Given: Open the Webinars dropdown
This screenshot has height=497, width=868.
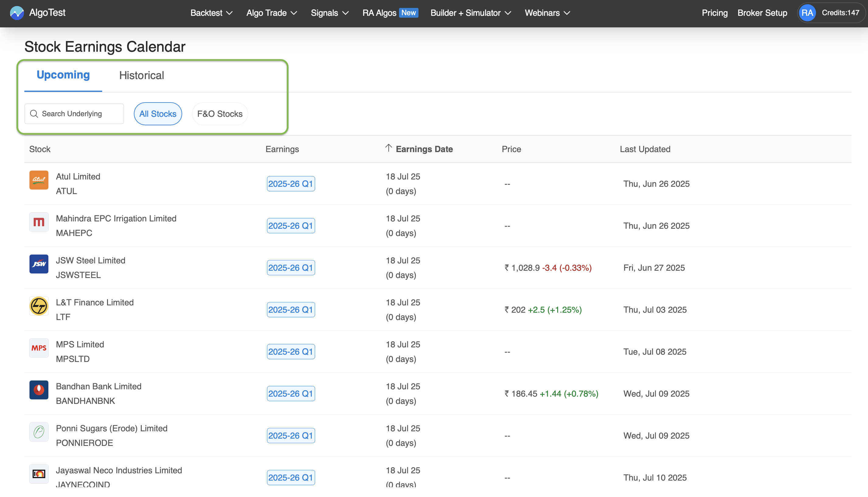Looking at the screenshot, I should 547,13.
